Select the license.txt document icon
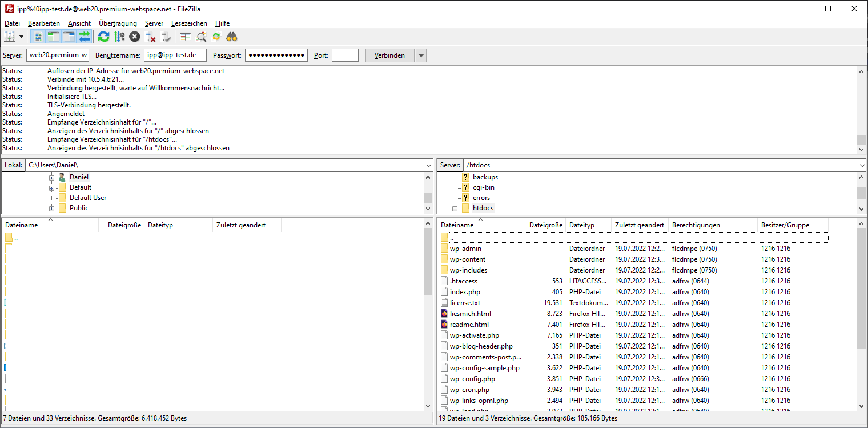 tap(445, 303)
